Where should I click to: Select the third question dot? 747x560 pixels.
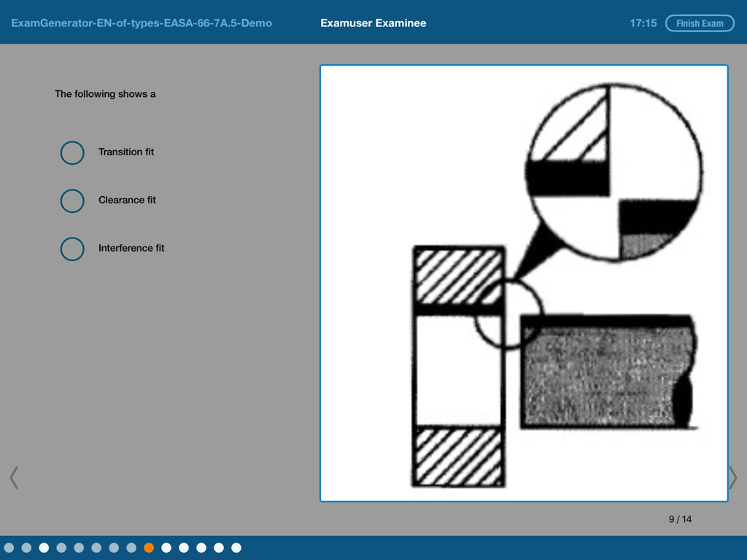coord(44,546)
